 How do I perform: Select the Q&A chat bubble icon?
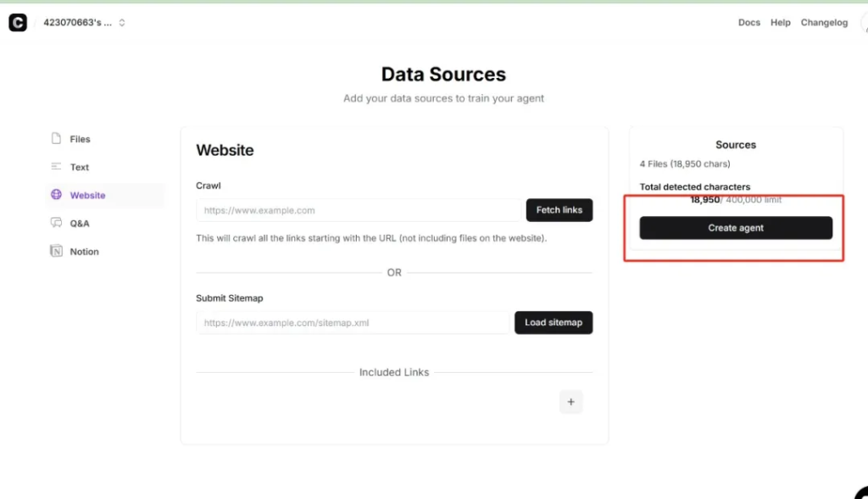[x=56, y=223]
